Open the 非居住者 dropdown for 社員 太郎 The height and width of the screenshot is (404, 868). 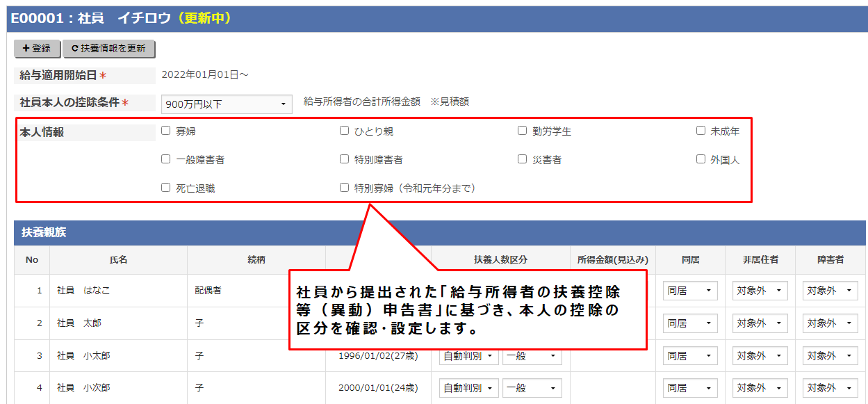[759, 323]
